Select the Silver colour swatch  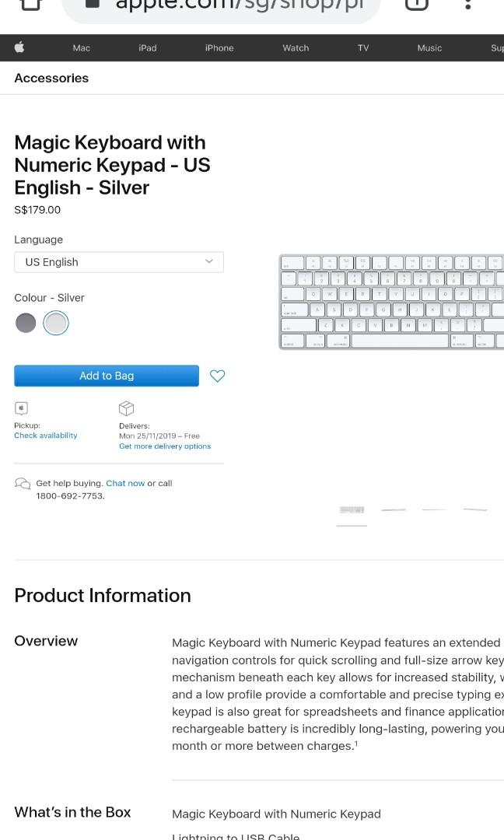pyautogui.click(x=56, y=323)
